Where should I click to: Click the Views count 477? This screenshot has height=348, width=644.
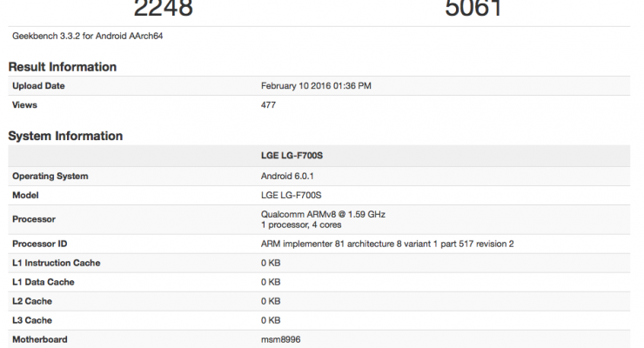(x=269, y=105)
